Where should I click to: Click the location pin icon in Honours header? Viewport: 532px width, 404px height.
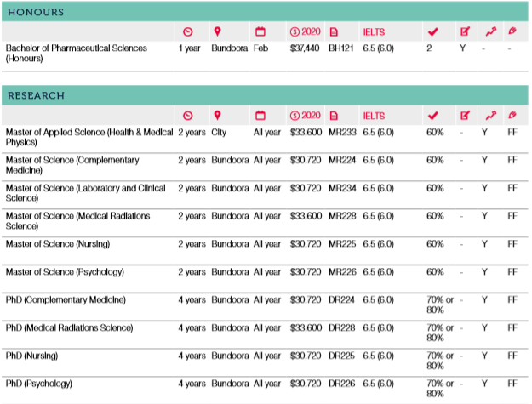click(217, 32)
